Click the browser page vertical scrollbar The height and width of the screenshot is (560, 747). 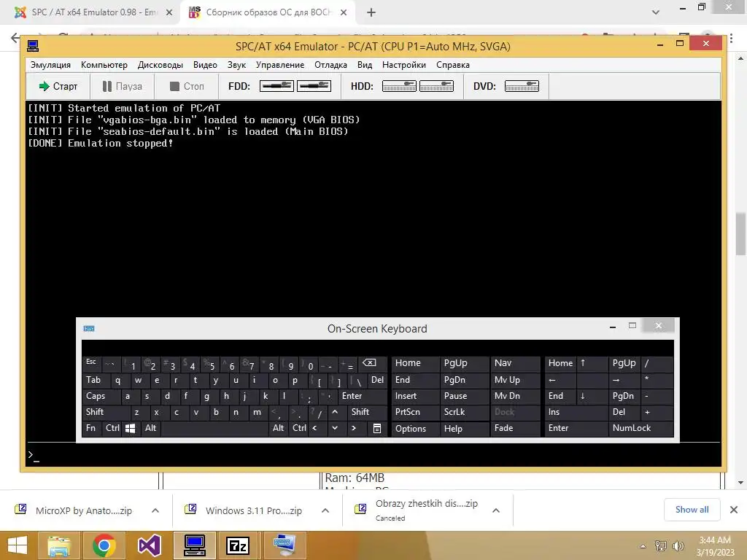pyautogui.click(x=740, y=233)
